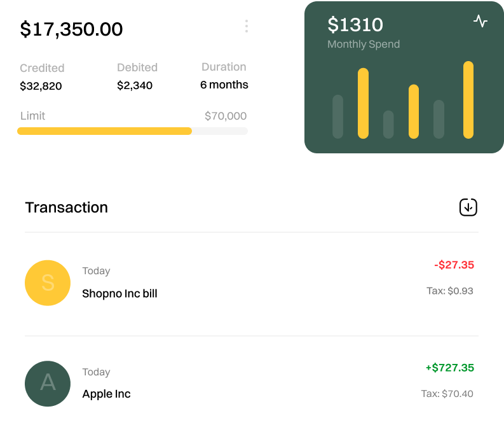Click the $70,000 limit value

click(x=226, y=116)
